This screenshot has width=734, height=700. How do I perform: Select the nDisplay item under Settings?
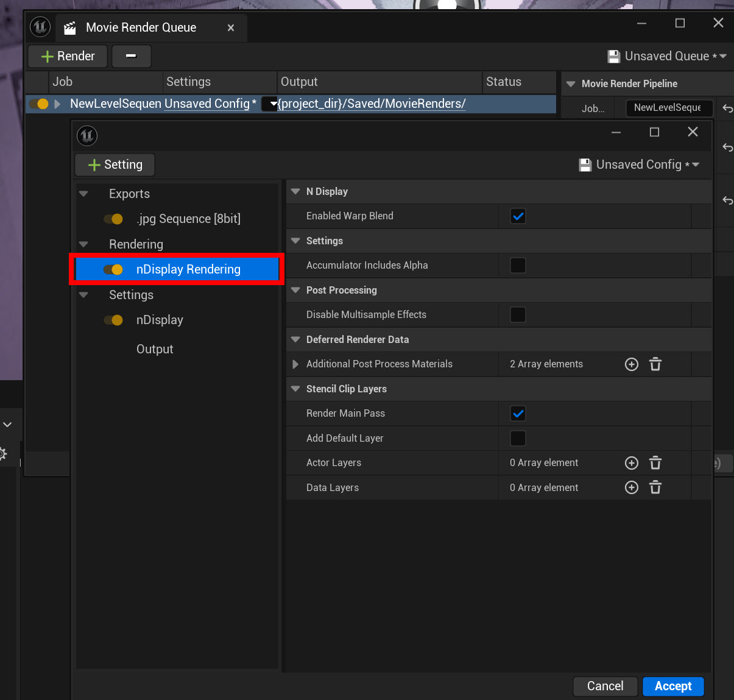160,320
